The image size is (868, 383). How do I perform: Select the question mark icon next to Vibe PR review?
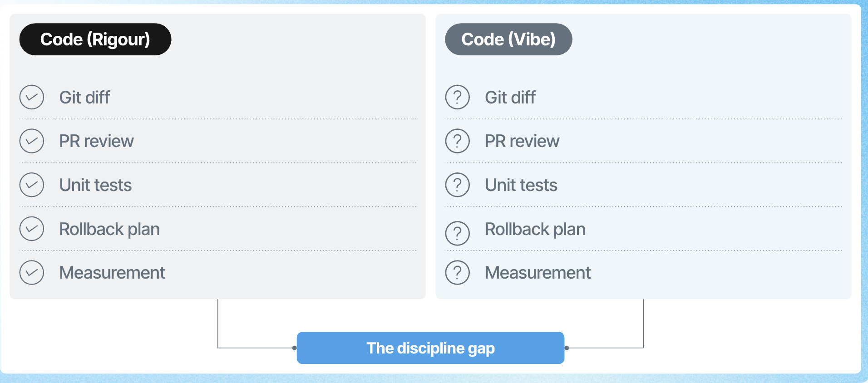click(458, 141)
